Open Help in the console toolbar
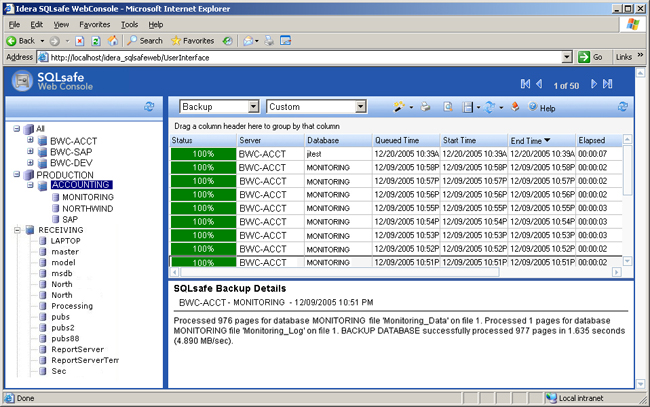Screen dimensions: 650x407 [x=542, y=108]
